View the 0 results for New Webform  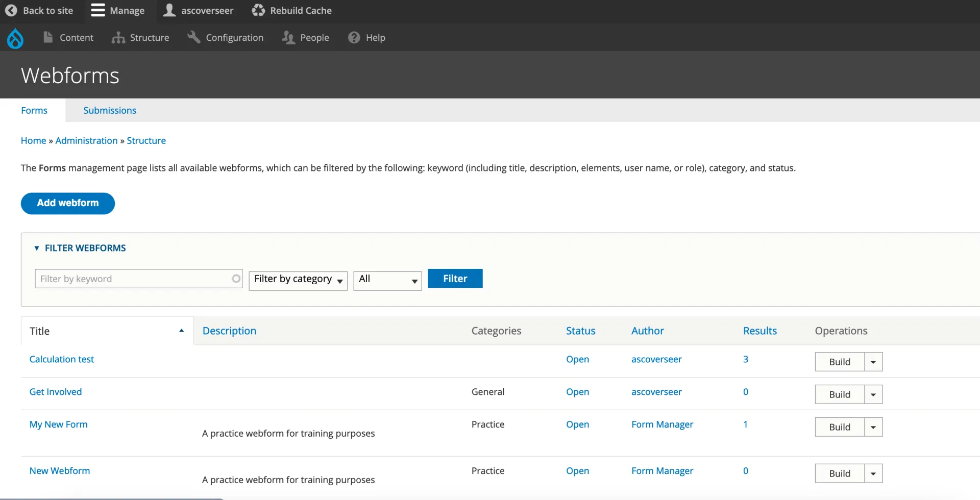pyautogui.click(x=746, y=471)
